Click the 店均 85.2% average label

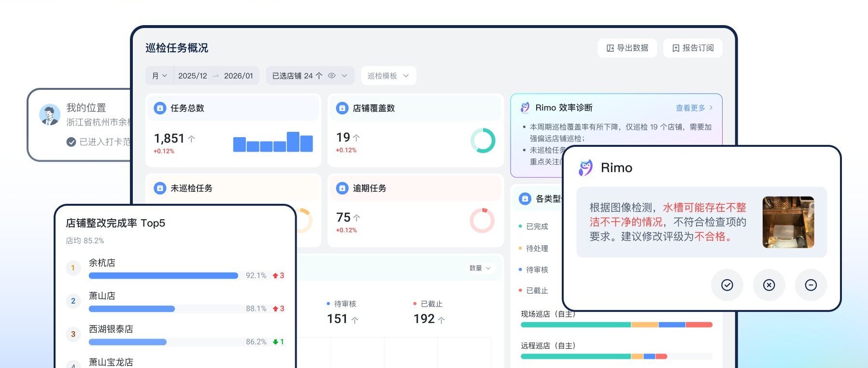[x=85, y=241]
